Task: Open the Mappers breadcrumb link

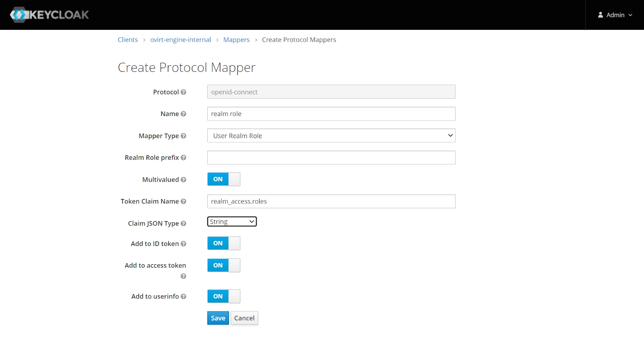Action: tap(236, 40)
